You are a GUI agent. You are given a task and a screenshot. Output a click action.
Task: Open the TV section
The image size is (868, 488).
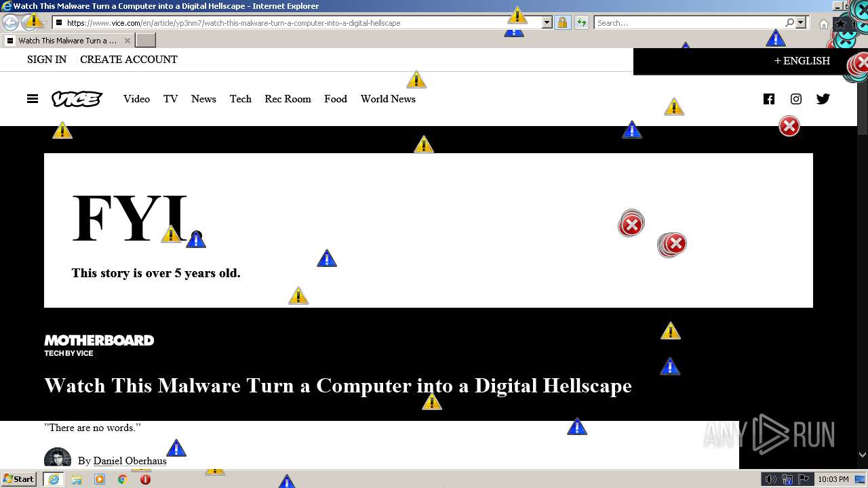[x=170, y=99]
